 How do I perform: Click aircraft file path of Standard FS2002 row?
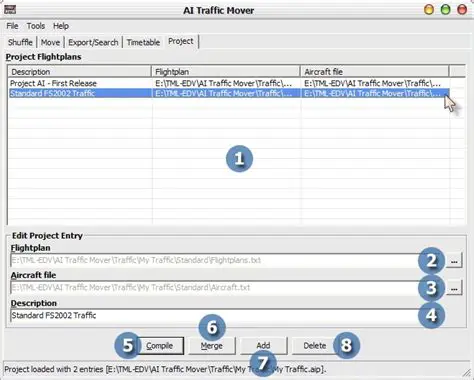[x=372, y=93]
